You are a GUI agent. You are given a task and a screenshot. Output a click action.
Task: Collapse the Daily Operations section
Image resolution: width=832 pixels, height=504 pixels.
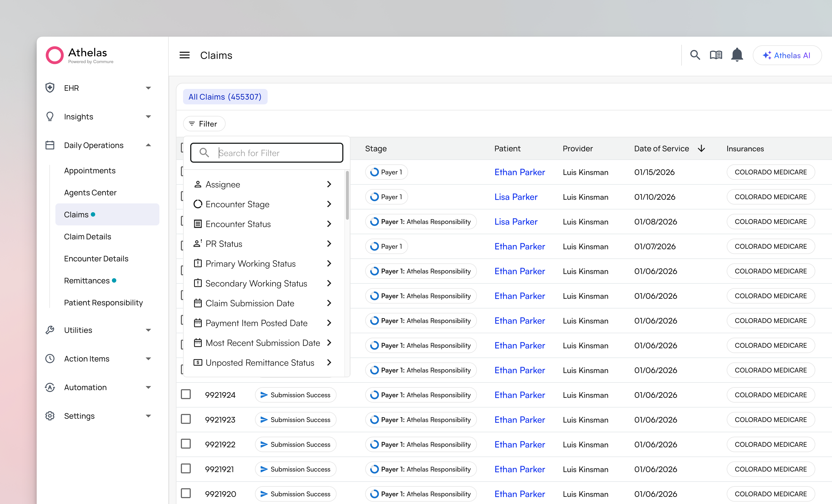point(148,145)
